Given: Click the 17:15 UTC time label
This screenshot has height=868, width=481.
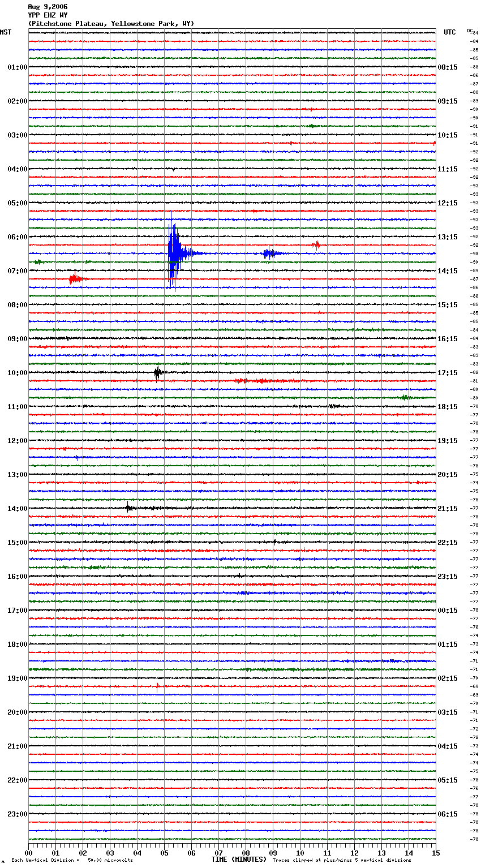Looking at the screenshot, I should [x=448, y=373].
